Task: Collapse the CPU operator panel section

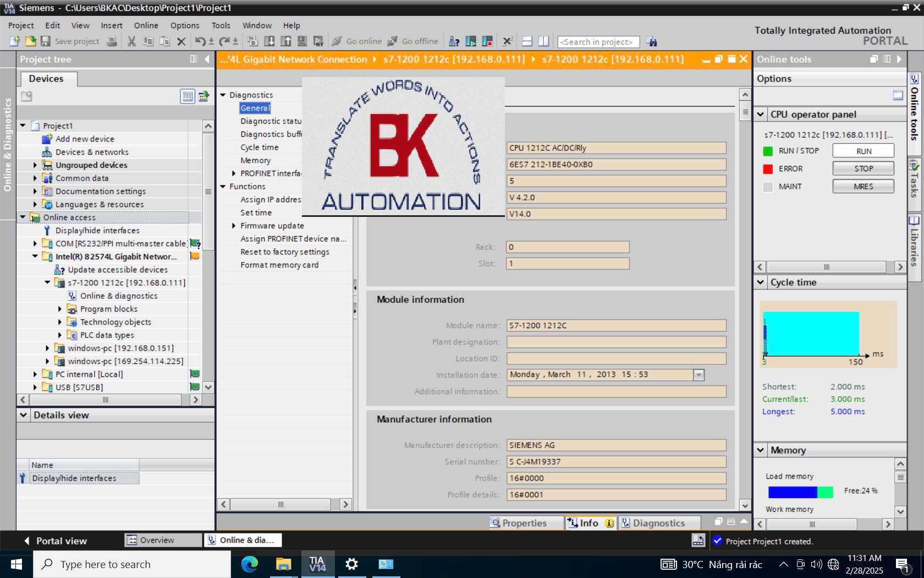Action: click(761, 114)
